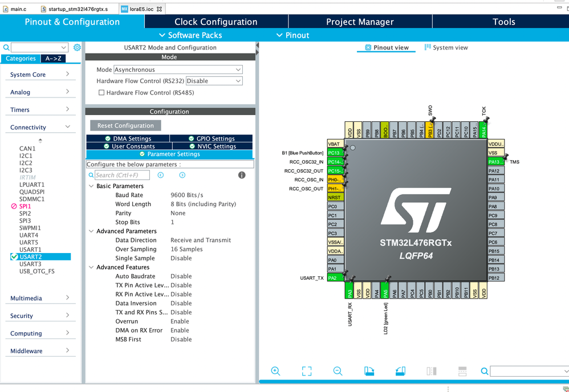Close the loraE5.ioc editor tab
Image resolution: width=569 pixels, height=392 pixels.
tap(159, 9)
